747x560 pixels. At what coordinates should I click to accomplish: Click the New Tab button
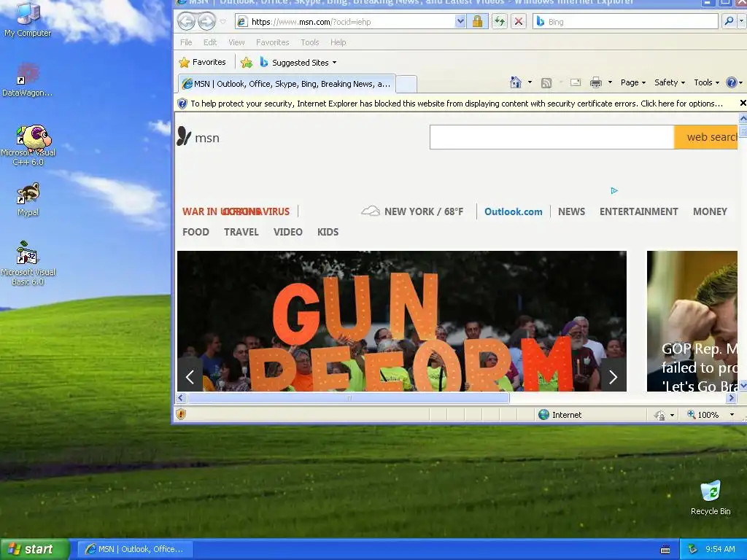click(x=406, y=85)
